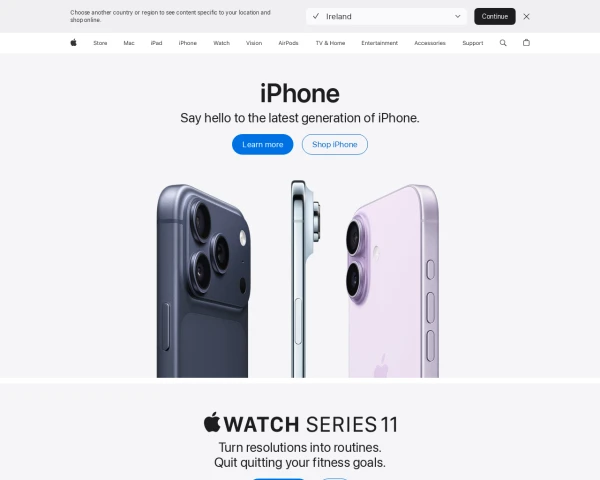Click the checkmark next to Ireland
Viewport: 600px width, 480px height.
[316, 16]
